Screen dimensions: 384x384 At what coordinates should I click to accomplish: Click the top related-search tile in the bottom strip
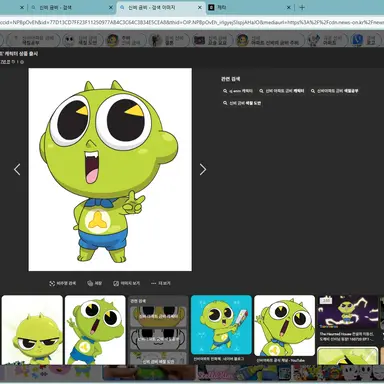point(158,316)
